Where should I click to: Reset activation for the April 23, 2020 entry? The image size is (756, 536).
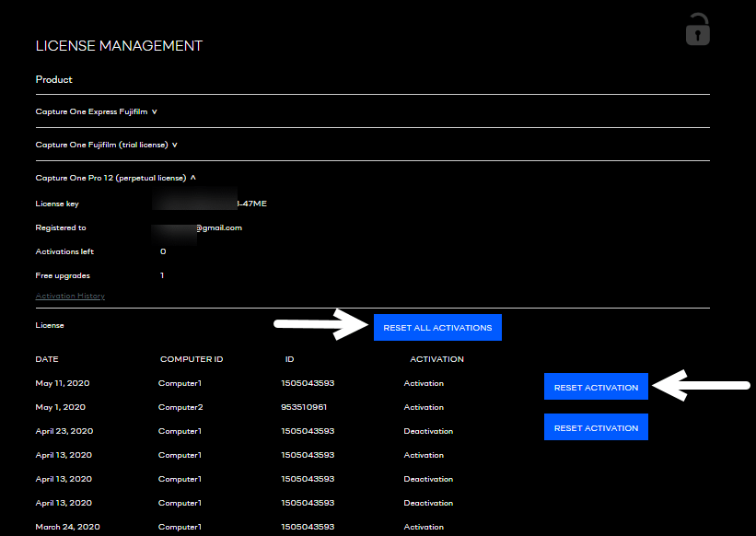pos(595,426)
